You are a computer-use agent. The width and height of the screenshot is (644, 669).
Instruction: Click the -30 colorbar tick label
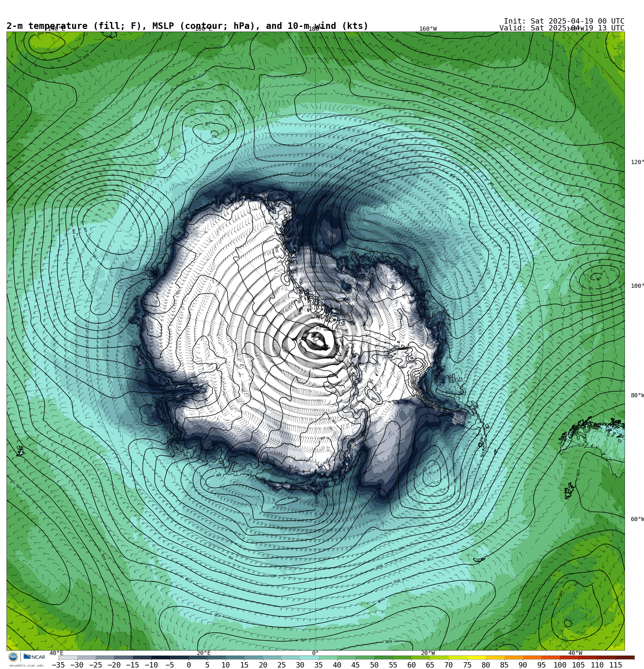(77, 665)
